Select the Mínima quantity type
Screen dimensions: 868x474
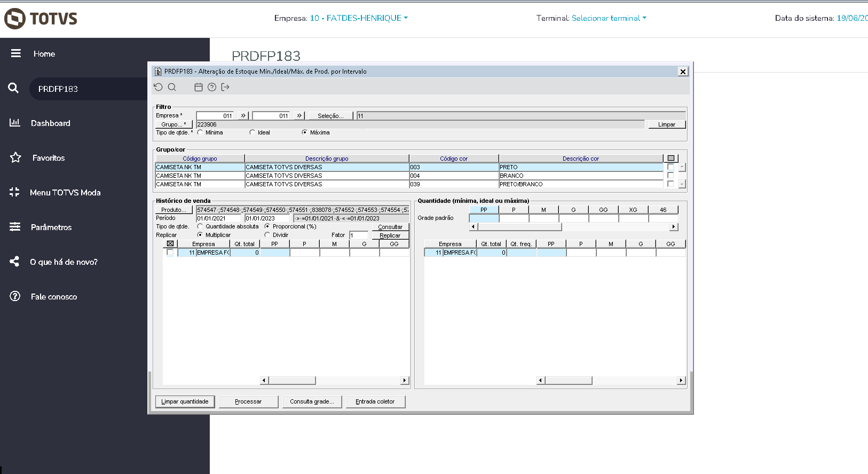point(200,132)
